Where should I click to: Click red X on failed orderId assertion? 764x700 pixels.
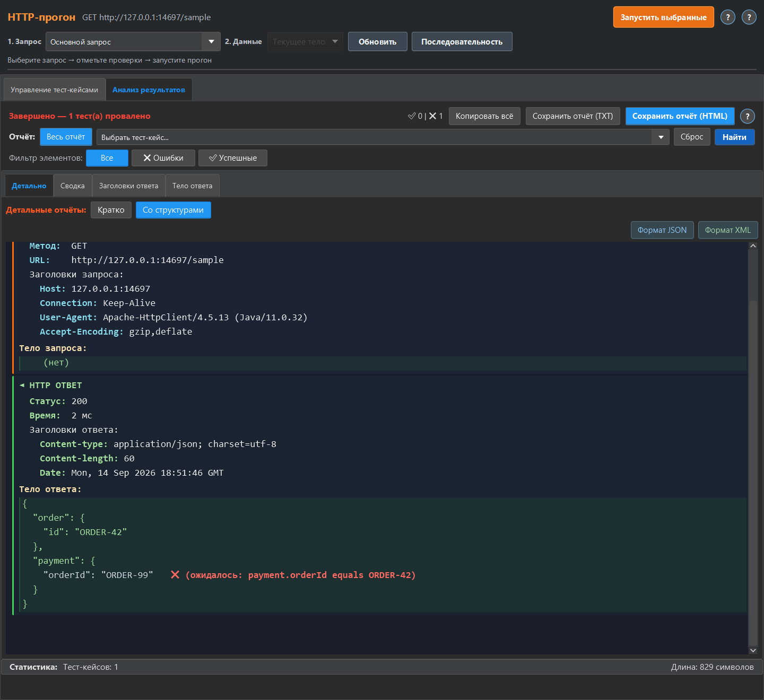click(175, 575)
